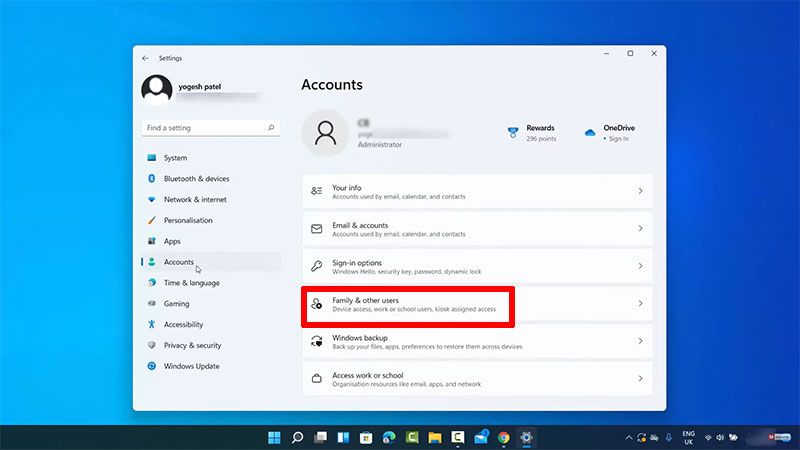The image size is (800, 450).
Task: Open Widgets from the taskbar
Action: (x=343, y=437)
